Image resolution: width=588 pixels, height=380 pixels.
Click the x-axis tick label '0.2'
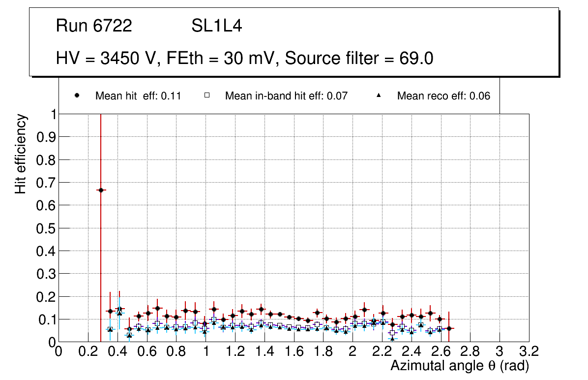tap(88, 351)
